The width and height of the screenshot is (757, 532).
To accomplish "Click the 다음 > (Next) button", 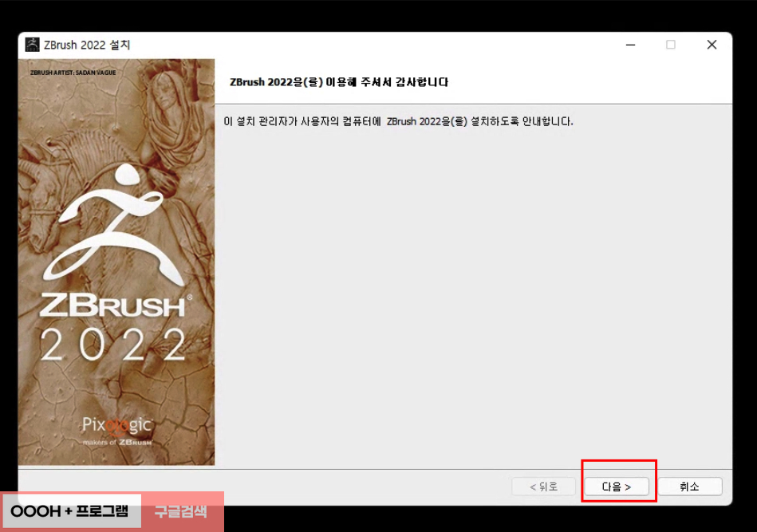I will [x=617, y=487].
